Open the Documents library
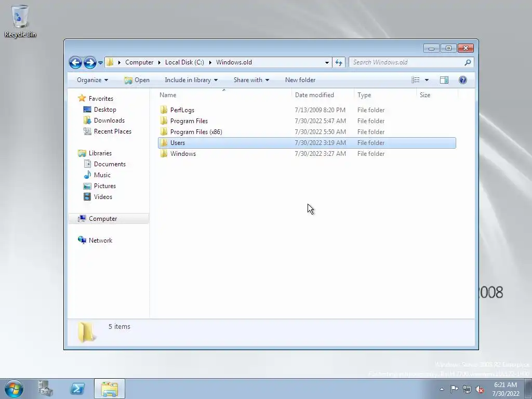Screen dimensions: 532x399 [x=110, y=164]
